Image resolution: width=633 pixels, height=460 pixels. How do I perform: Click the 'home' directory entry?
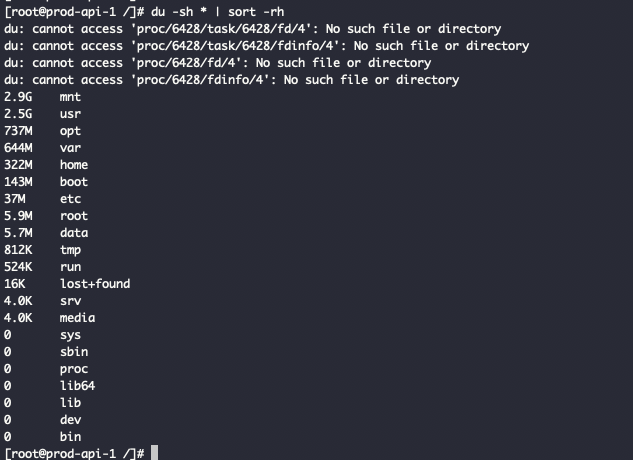(74, 165)
